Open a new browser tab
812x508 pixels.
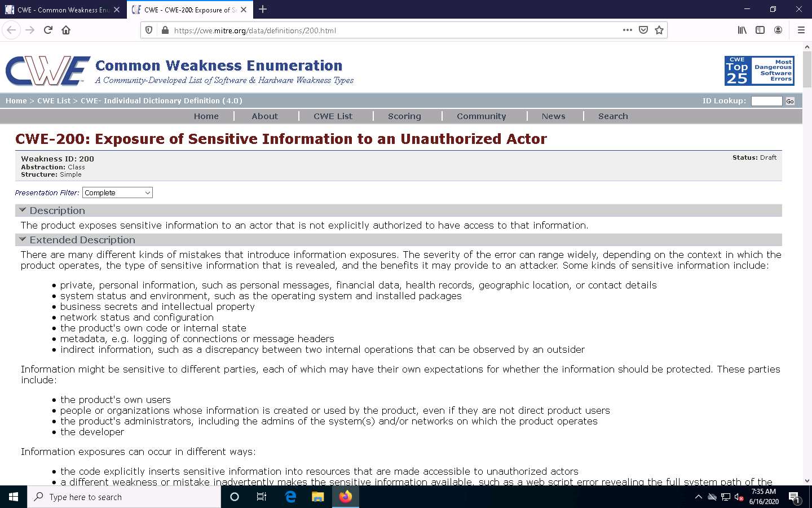click(x=263, y=9)
